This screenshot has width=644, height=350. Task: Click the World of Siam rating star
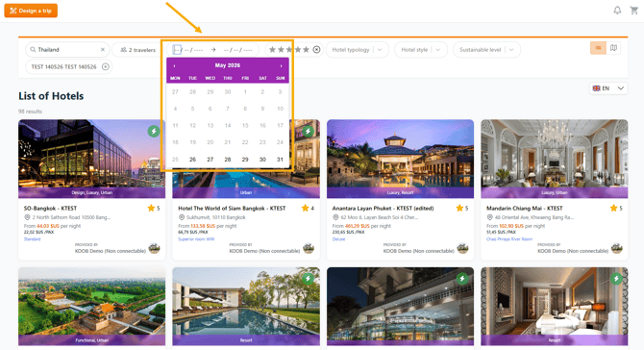[305, 209]
